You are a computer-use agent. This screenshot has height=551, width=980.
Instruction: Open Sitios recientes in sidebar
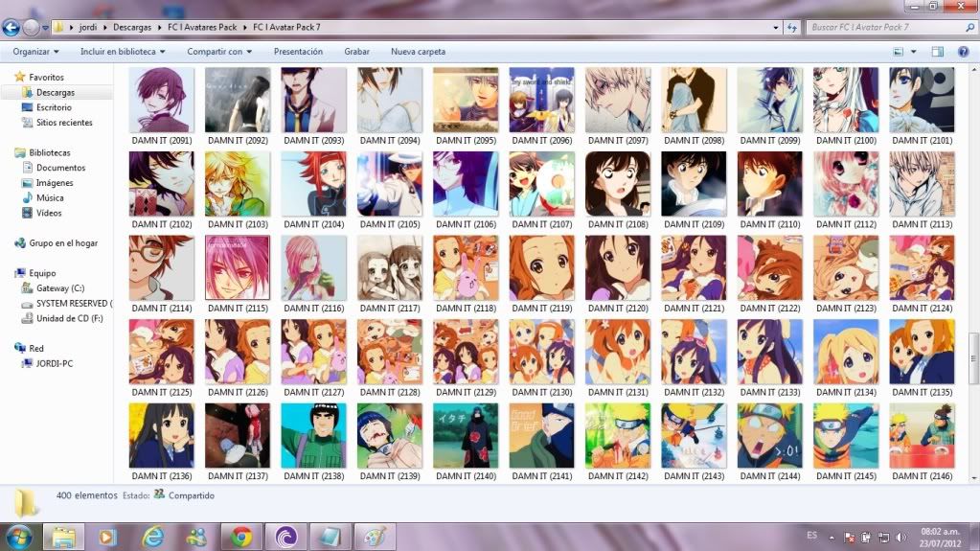pos(64,123)
